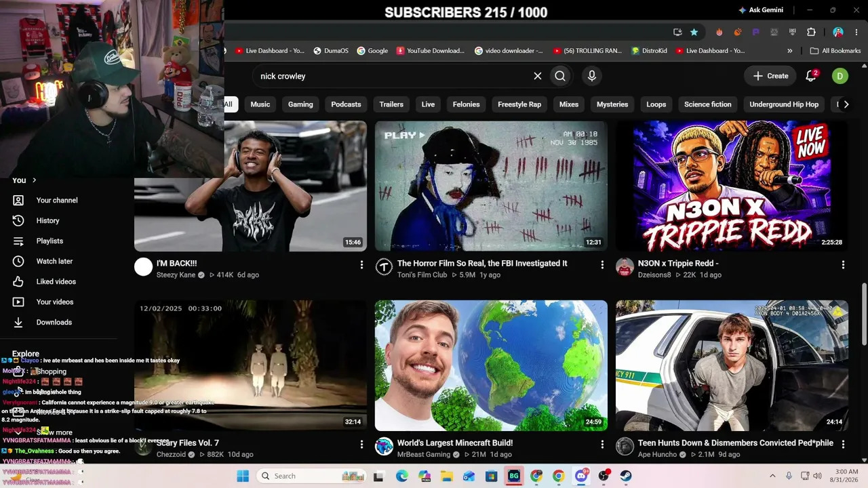The image size is (868, 488).
Task: Click the Create button
Action: tap(770, 76)
